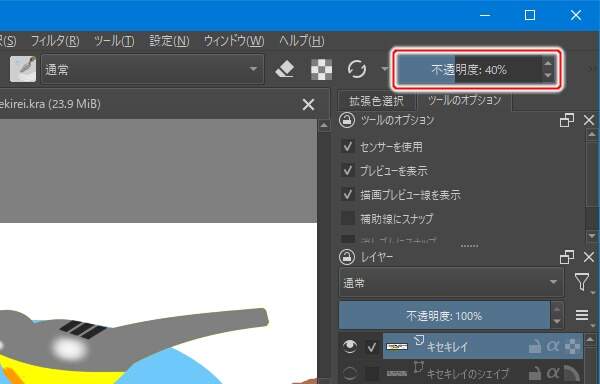Uncheck the キセキレイ layer checkbox
Viewport: 600px width, 384px height.
tap(372, 347)
